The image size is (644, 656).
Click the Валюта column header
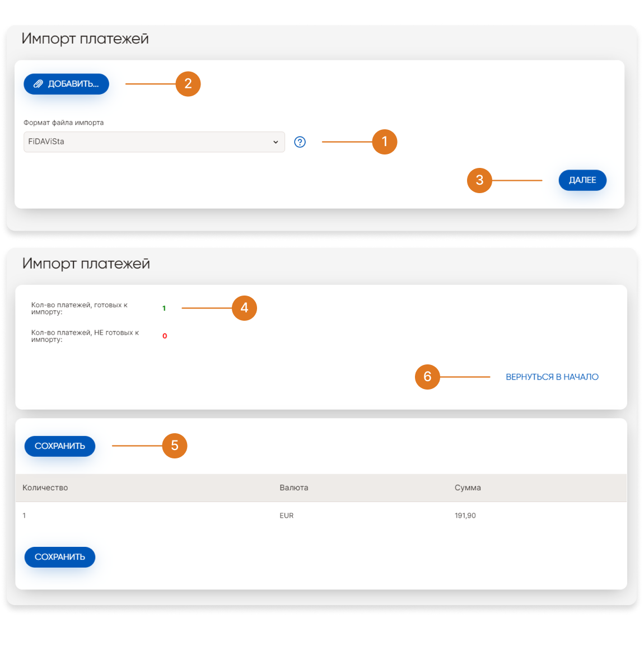click(x=294, y=488)
